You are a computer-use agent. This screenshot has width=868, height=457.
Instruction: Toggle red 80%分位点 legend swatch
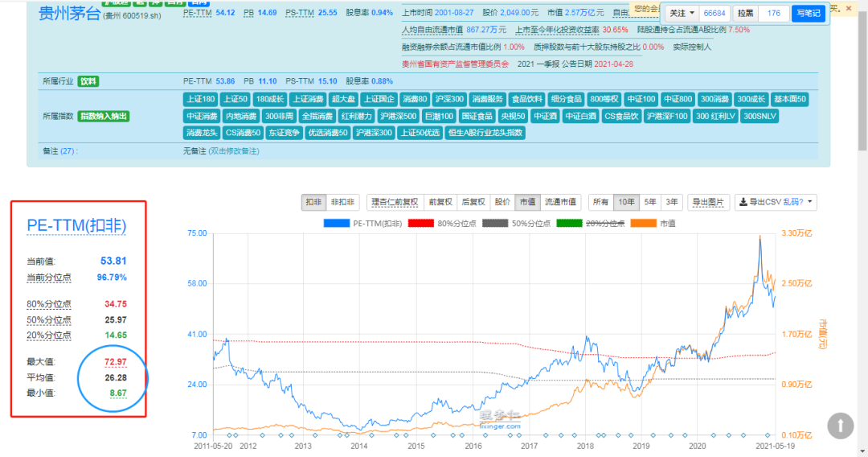[x=420, y=223]
